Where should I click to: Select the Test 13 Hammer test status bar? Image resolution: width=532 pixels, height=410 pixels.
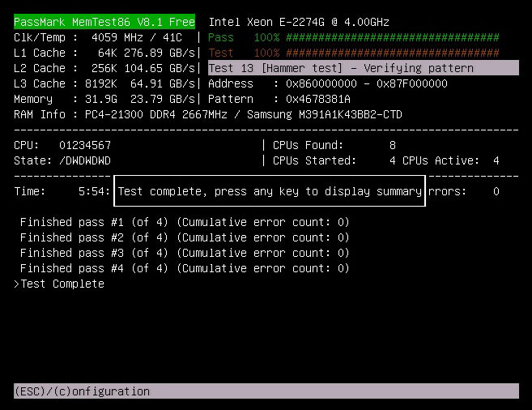click(x=364, y=68)
